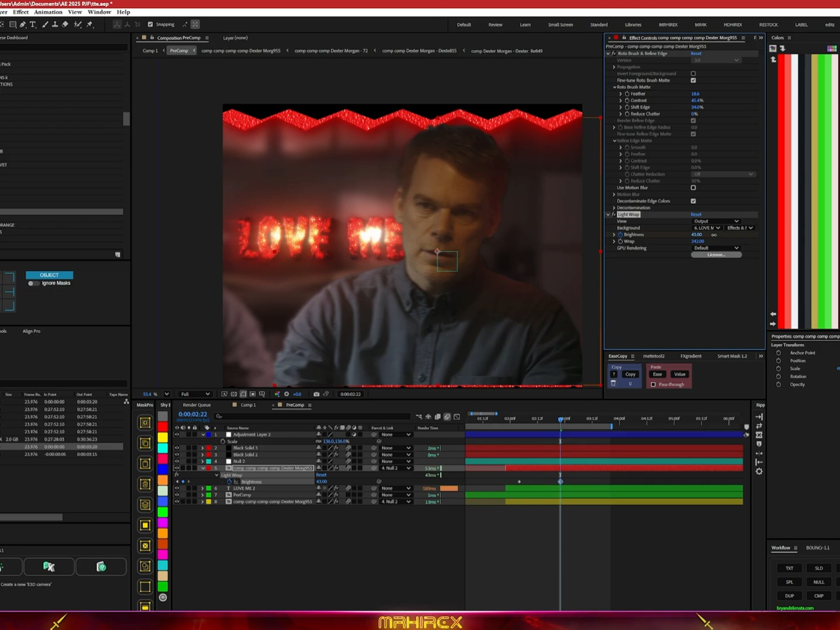Select the Puppet Pin tool

pos(90,24)
